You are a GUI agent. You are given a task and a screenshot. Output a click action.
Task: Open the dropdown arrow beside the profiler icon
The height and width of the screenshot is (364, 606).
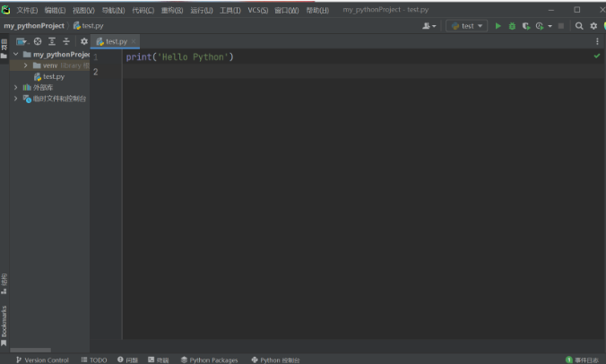(550, 26)
